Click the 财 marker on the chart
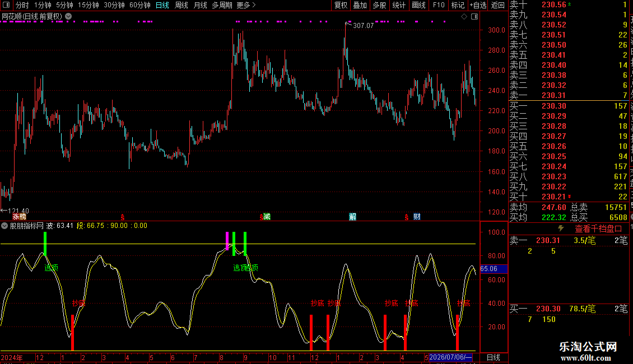 (x=417, y=217)
